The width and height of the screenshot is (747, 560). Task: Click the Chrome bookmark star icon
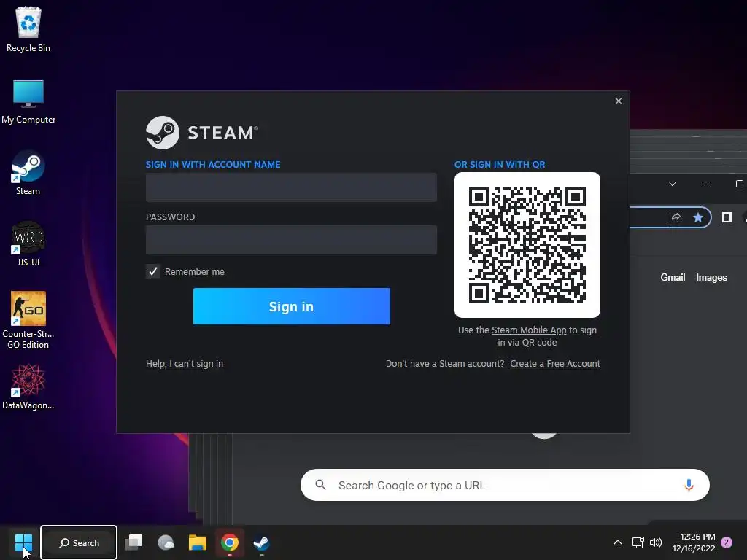(x=698, y=217)
